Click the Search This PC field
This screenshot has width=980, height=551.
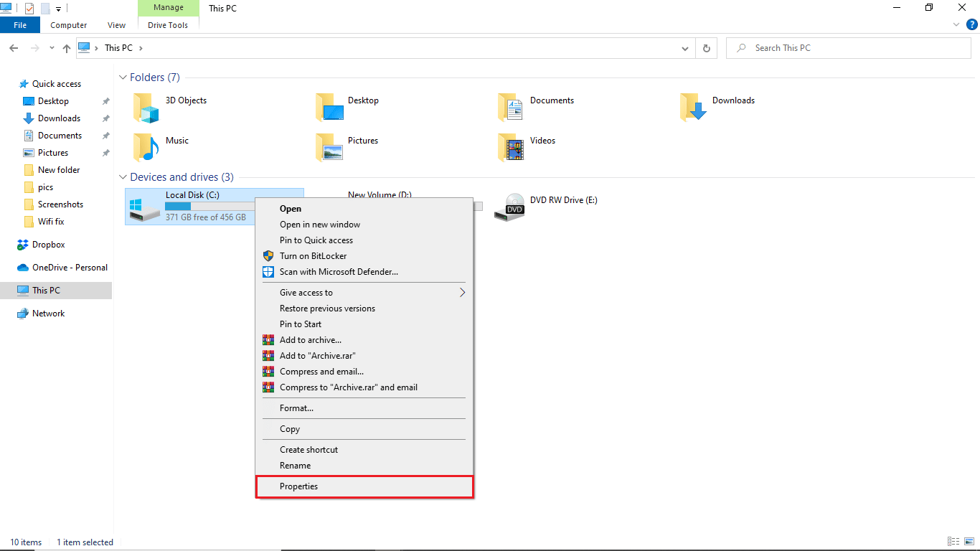tap(849, 48)
